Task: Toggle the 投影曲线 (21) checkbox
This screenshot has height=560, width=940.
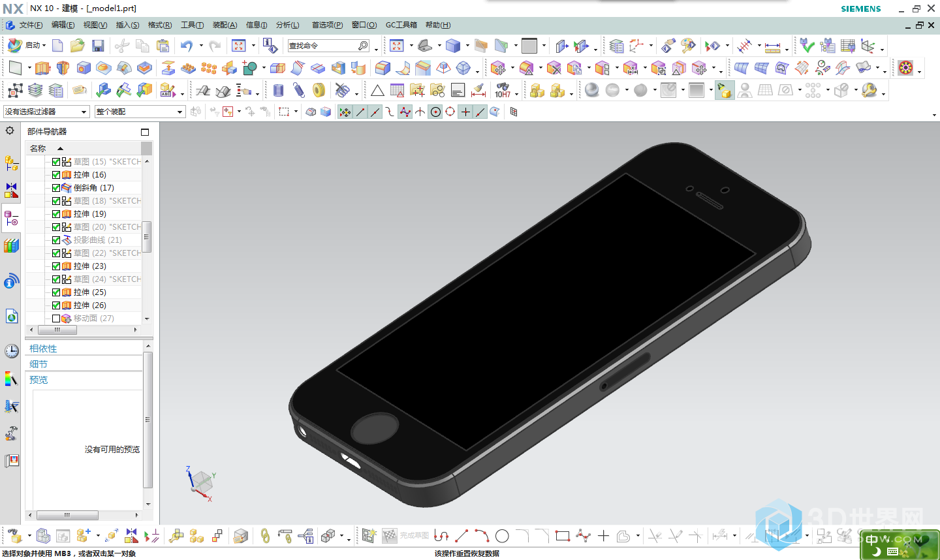Action: 56,240
